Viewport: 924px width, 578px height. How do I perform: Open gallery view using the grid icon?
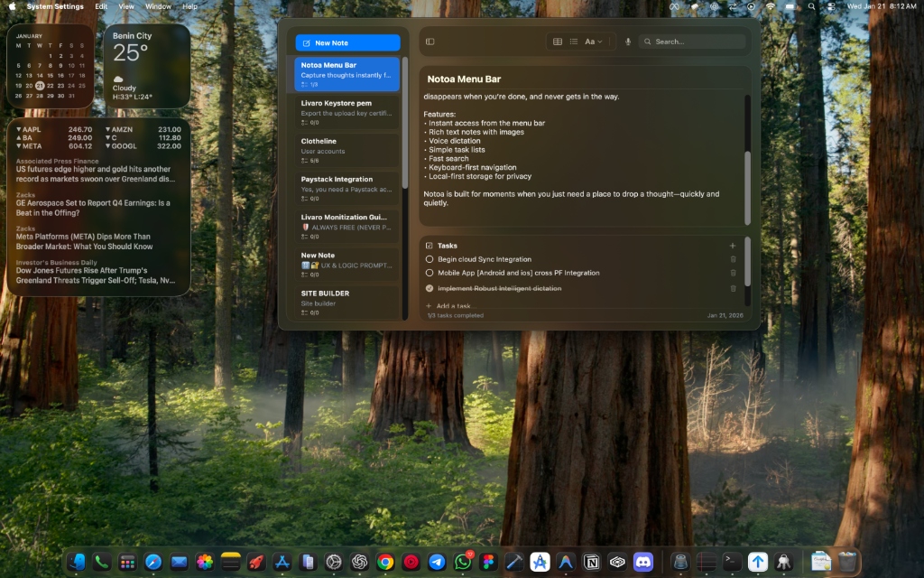coord(559,41)
